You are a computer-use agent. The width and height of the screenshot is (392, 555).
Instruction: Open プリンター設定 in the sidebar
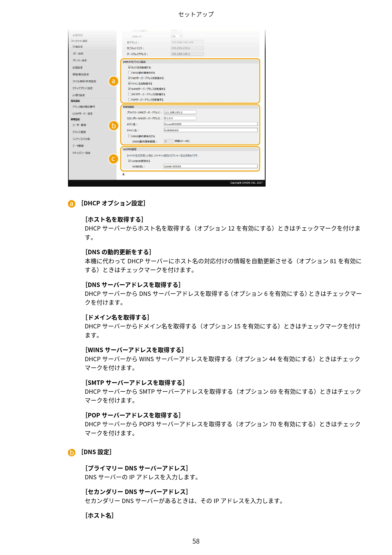(80, 60)
